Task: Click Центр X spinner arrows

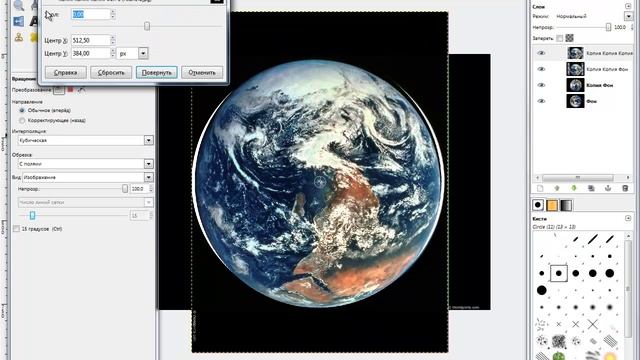Action: pos(113,40)
